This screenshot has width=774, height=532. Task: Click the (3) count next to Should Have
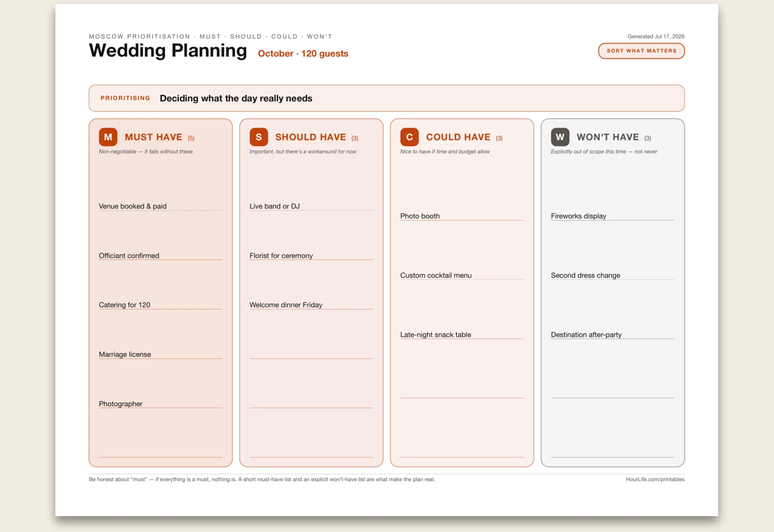click(355, 138)
